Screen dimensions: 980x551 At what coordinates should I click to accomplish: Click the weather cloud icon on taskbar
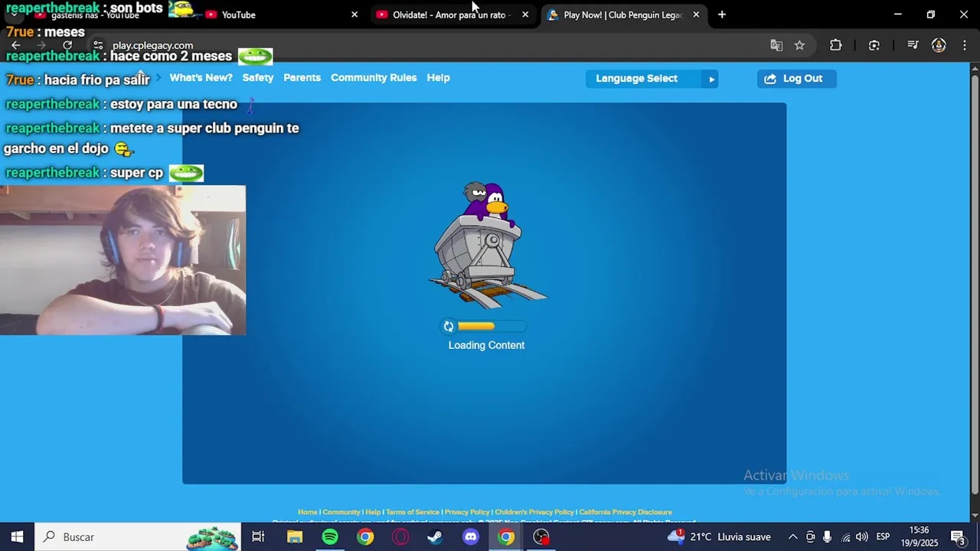pyautogui.click(x=676, y=536)
